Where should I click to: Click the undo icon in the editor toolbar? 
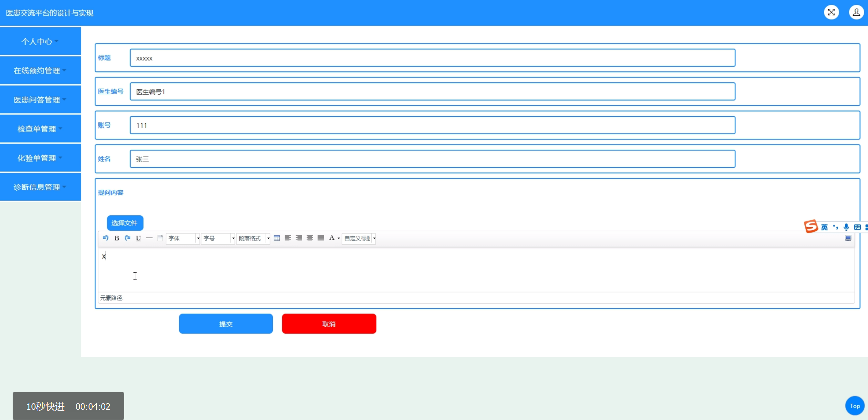click(x=105, y=238)
